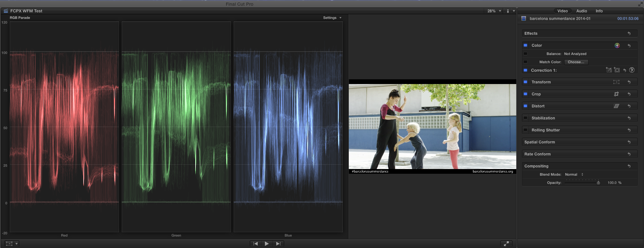
Task: Reset Correction 1 using its arrow icon
Action: (625, 70)
